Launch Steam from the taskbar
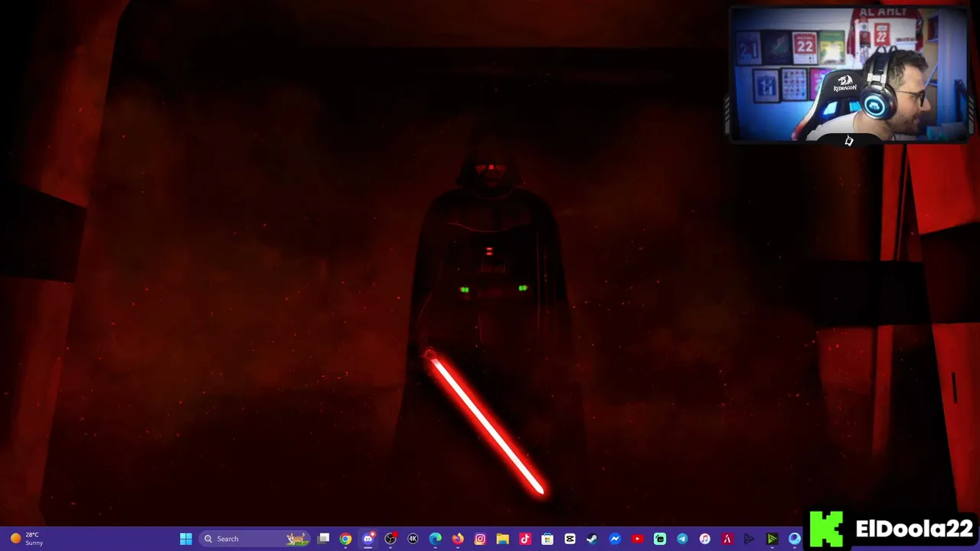The height and width of the screenshot is (551, 980). coord(592,539)
